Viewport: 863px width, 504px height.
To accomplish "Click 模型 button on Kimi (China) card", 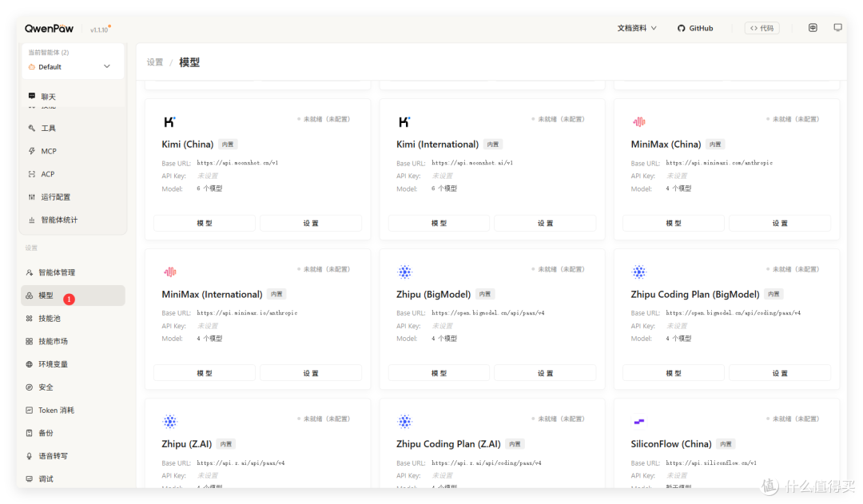I will 205,223.
